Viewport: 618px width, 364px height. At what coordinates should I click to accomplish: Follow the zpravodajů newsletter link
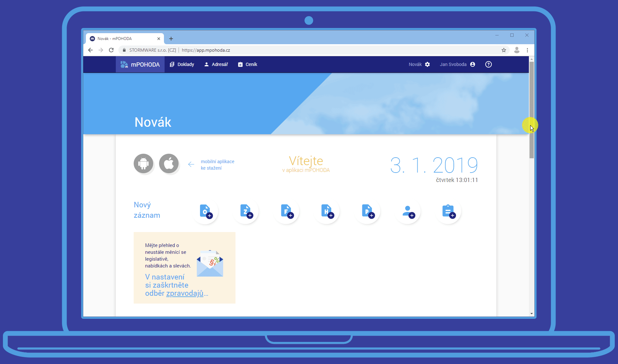(185, 293)
